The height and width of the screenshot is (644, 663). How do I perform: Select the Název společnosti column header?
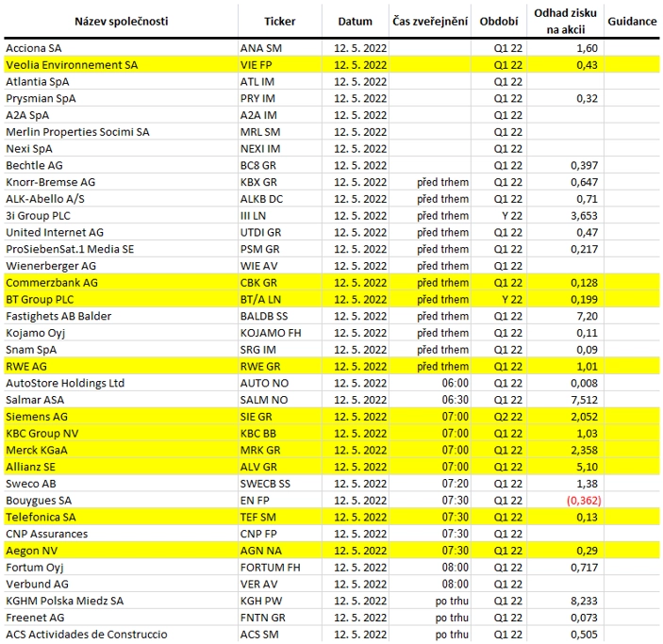coord(122,22)
